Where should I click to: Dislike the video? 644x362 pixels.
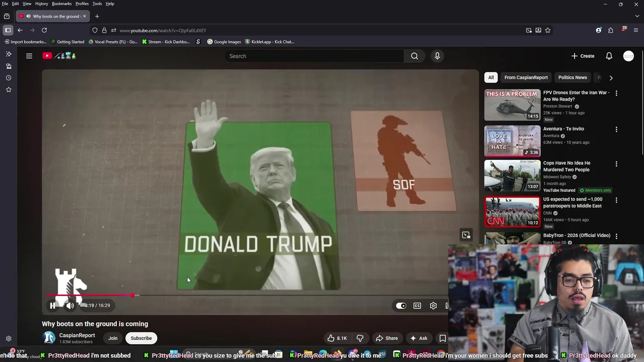pos(360,338)
